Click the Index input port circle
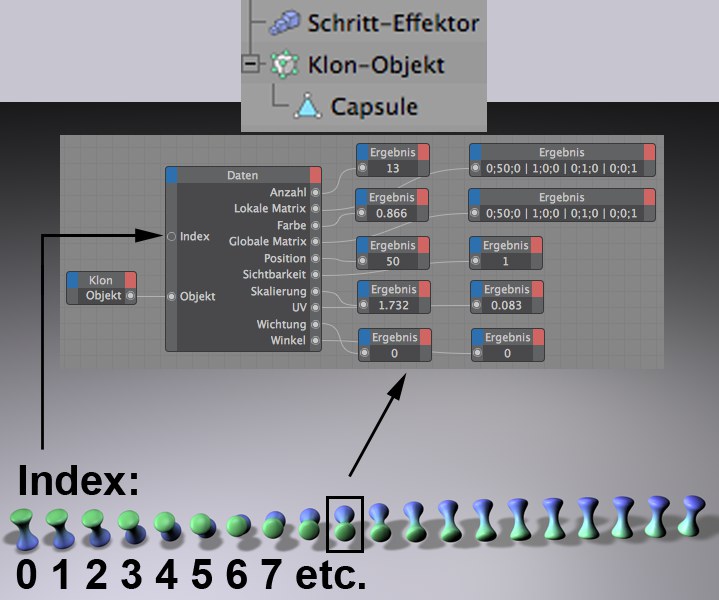The width and height of the screenshot is (719, 600). point(171,237)
